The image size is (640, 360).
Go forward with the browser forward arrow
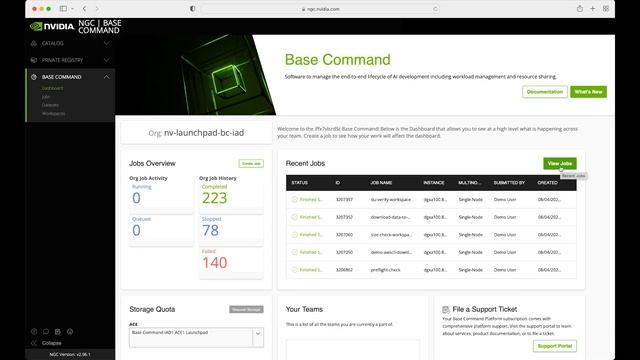(x=97, y=9)
